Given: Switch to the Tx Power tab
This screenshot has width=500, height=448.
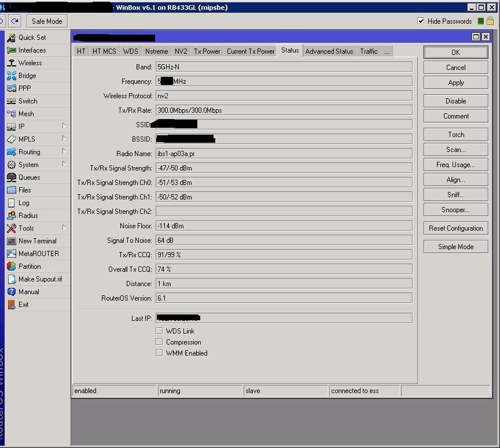Looking at the screenshot, I should [x=207, y=51].
